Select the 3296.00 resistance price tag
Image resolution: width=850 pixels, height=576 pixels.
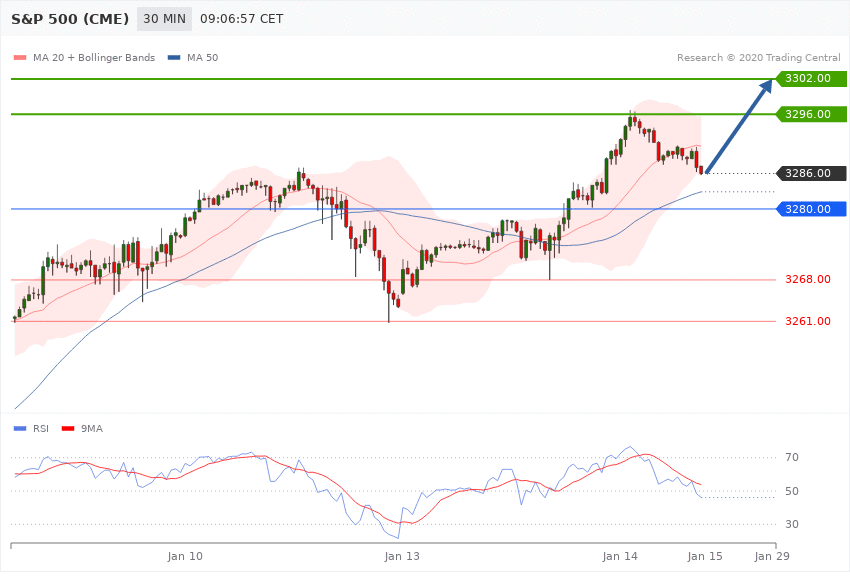point(812,114)
